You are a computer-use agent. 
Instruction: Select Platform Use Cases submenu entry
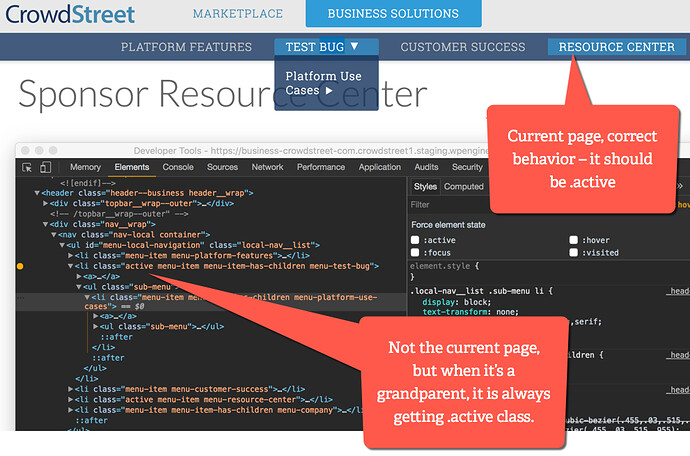tap(323, 83)
